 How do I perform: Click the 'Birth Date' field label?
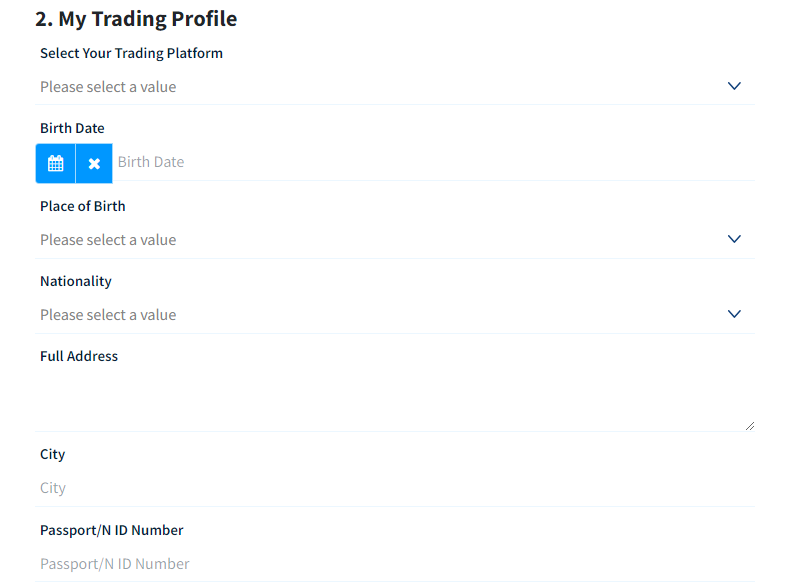72,128
